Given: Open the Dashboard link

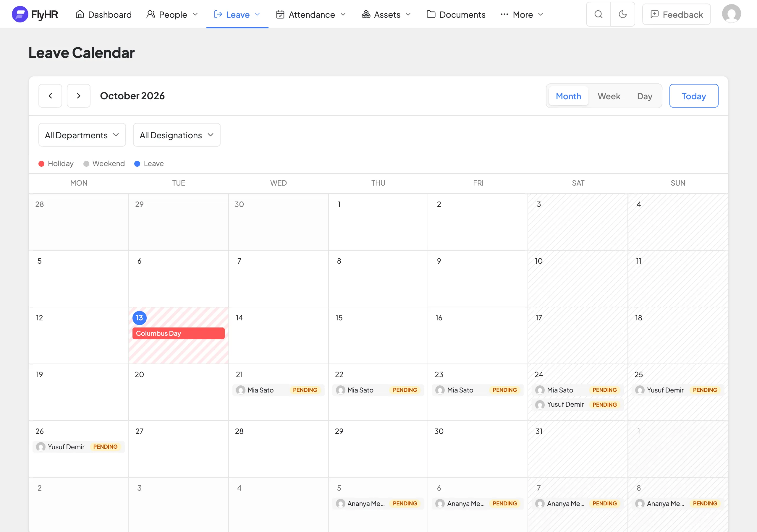Looking at the screenshot, I should [103, 14].
